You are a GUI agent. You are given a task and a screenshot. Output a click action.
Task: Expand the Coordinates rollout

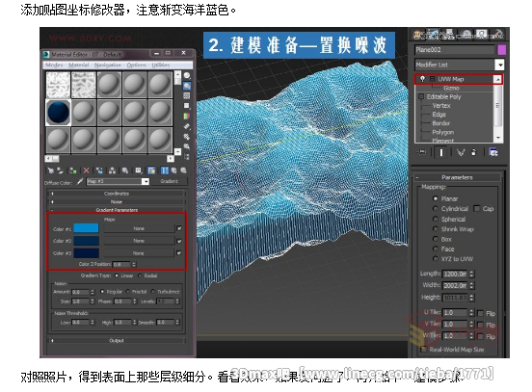coord(117,194)
